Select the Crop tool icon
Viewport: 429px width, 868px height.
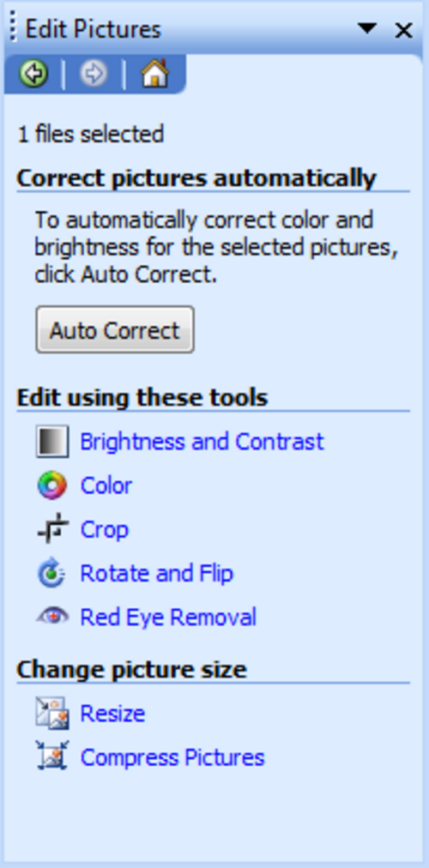(53, 529)
